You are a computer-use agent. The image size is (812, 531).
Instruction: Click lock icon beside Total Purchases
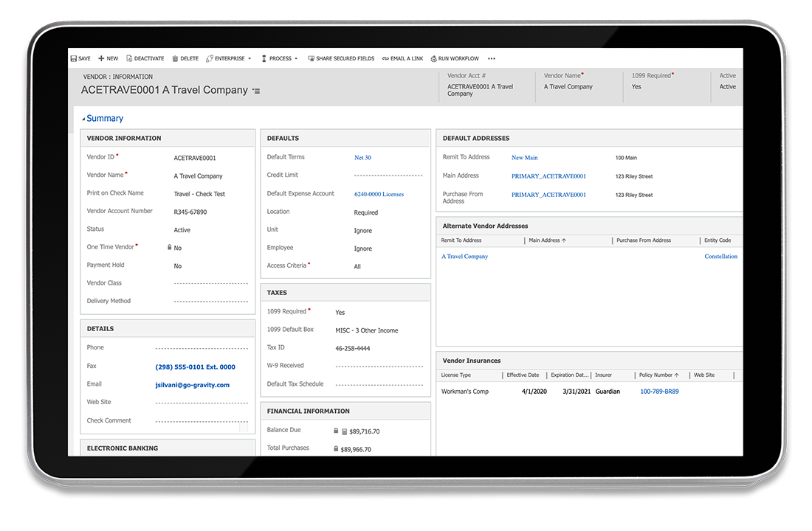[336, 448]
